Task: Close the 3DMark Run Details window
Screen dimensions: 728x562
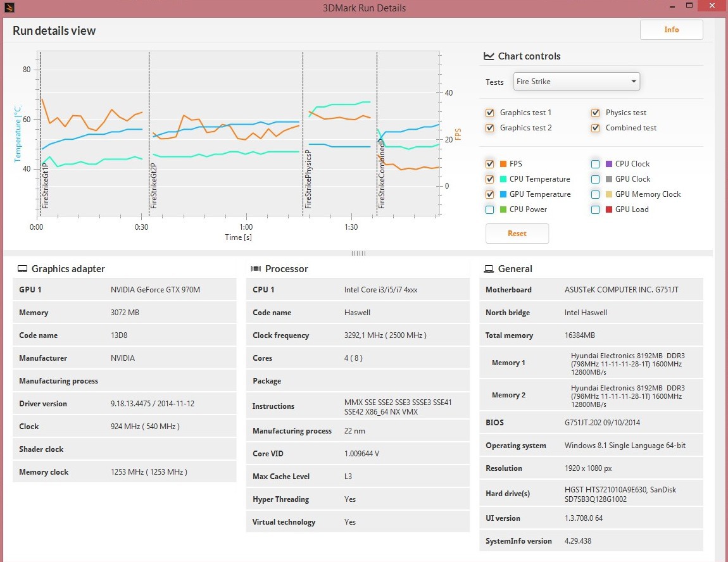Action: click(713, 6)
